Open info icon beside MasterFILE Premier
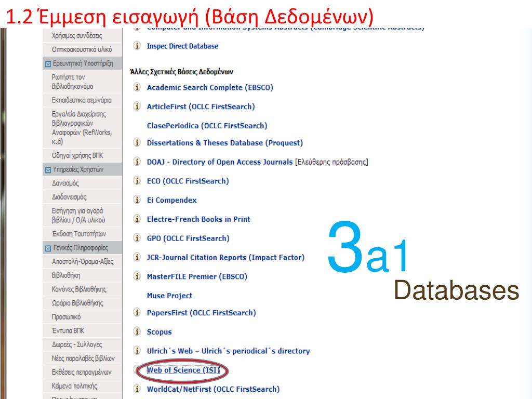532x399 pixels. tap(137, 276)
